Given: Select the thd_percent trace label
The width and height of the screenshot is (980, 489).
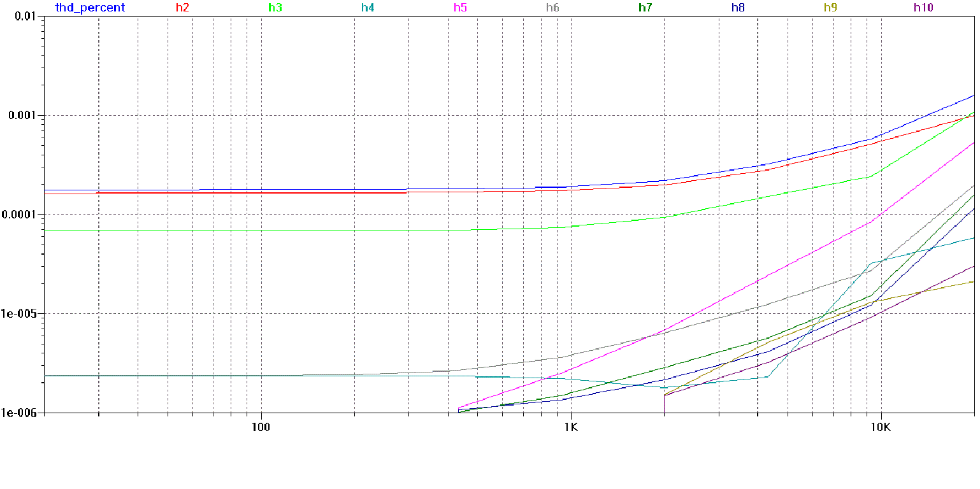Looking at the screenshot, I should click(x=90, y=8).
